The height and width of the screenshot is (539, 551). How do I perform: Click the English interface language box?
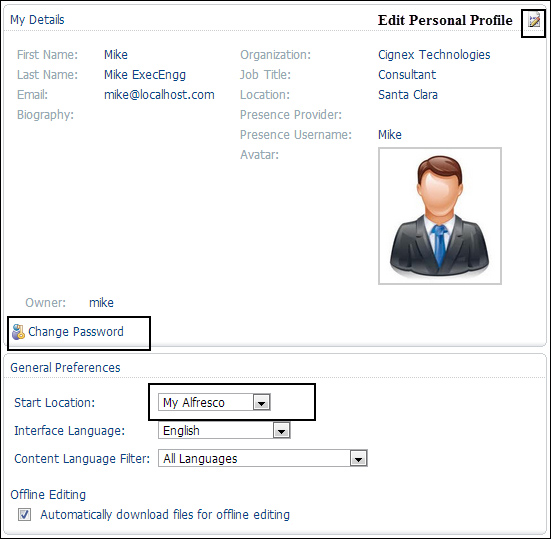click(224, 431)
